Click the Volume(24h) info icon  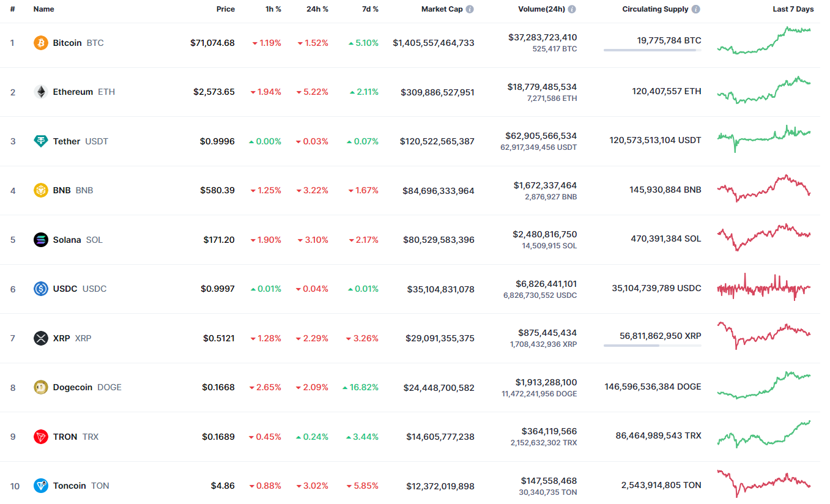(572, 9)
